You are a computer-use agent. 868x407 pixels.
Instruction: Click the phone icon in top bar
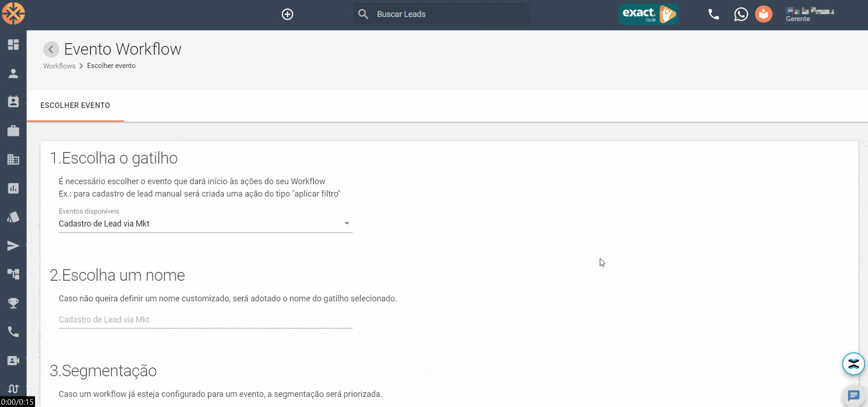[713, 14]
